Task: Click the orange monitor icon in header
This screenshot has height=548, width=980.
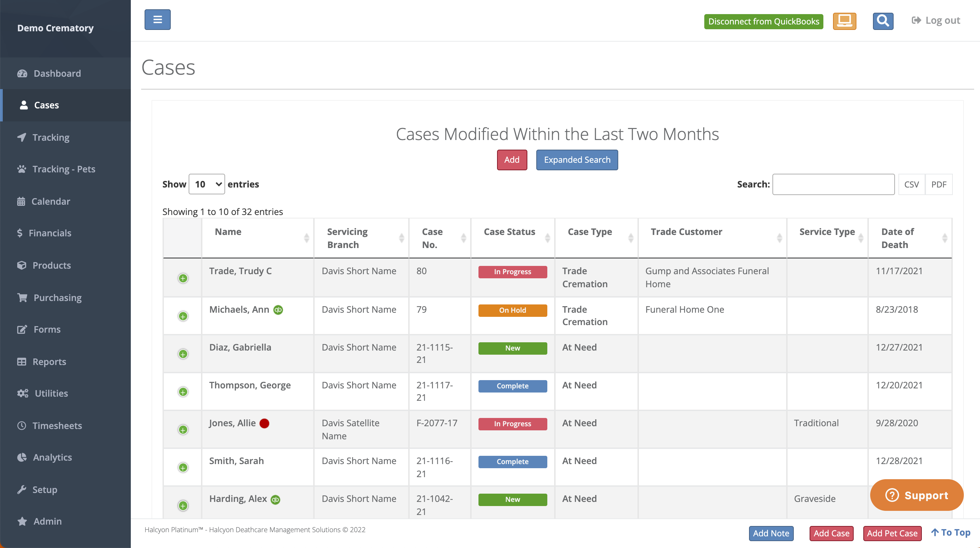Action: click(845, 22)
